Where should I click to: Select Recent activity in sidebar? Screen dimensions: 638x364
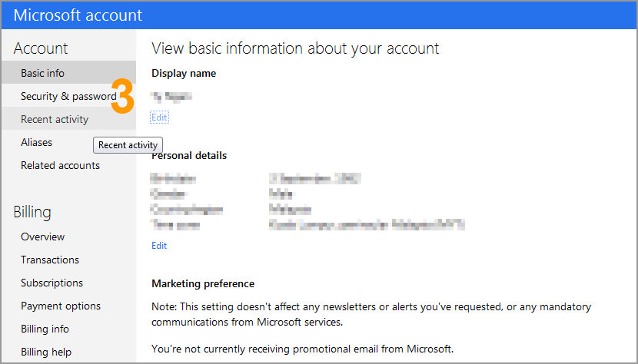pos(68,119)
